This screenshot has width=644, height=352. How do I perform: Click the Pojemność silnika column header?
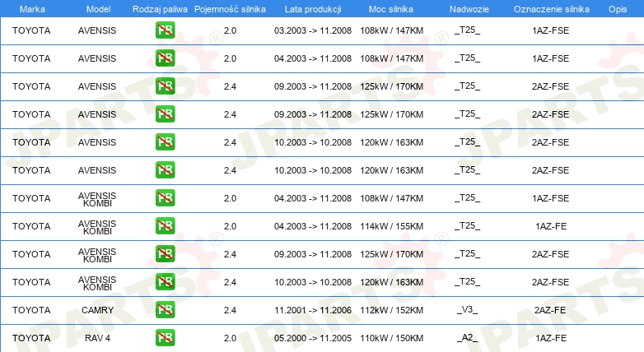pos(230,9)
